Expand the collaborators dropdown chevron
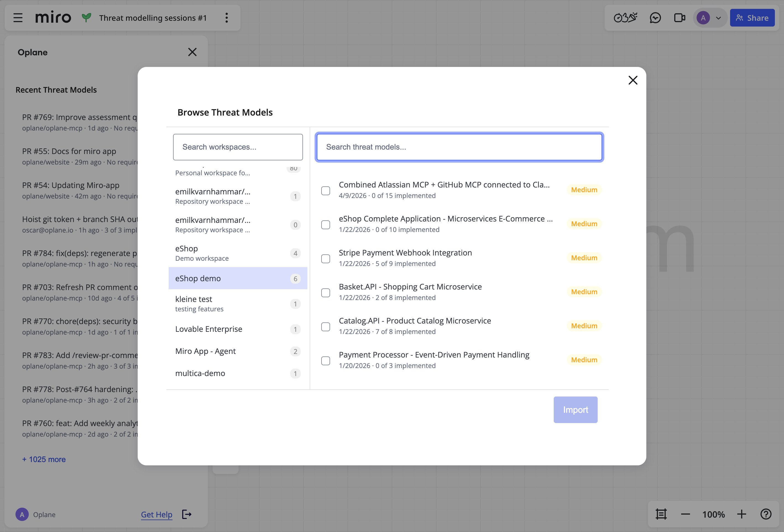Screen dimensions: 784x532 (x=718, y=18)
